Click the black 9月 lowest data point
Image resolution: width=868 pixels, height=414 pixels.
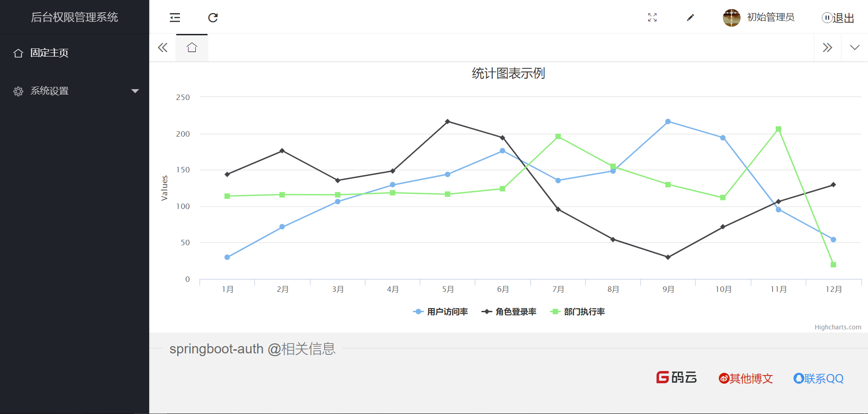click(668, 257)
